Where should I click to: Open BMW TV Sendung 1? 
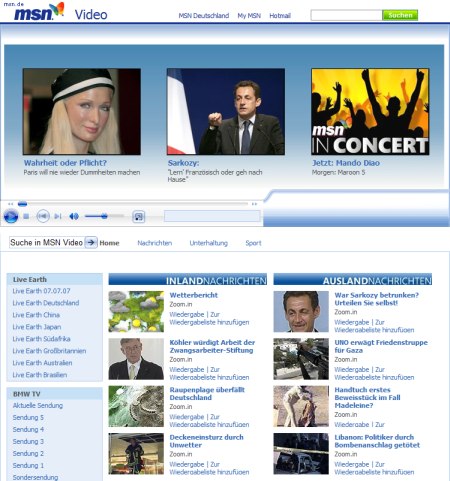(x=28, y=466)
